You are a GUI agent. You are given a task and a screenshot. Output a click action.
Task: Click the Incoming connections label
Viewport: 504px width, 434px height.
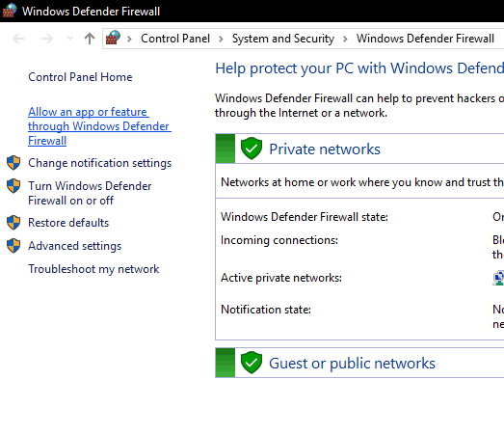279,241
